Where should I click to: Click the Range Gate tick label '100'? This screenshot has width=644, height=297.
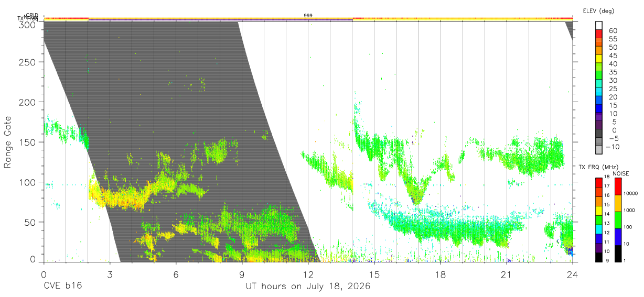coord(27,182)
